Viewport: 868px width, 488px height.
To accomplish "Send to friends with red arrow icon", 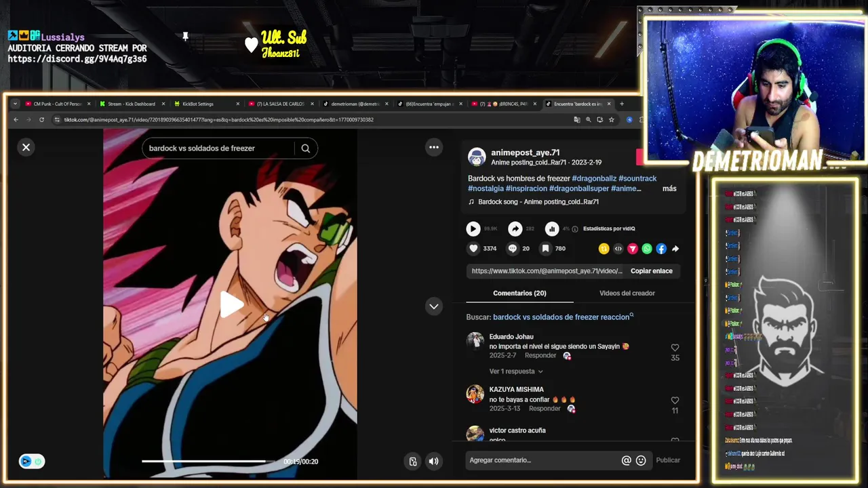I will point(633,249).
